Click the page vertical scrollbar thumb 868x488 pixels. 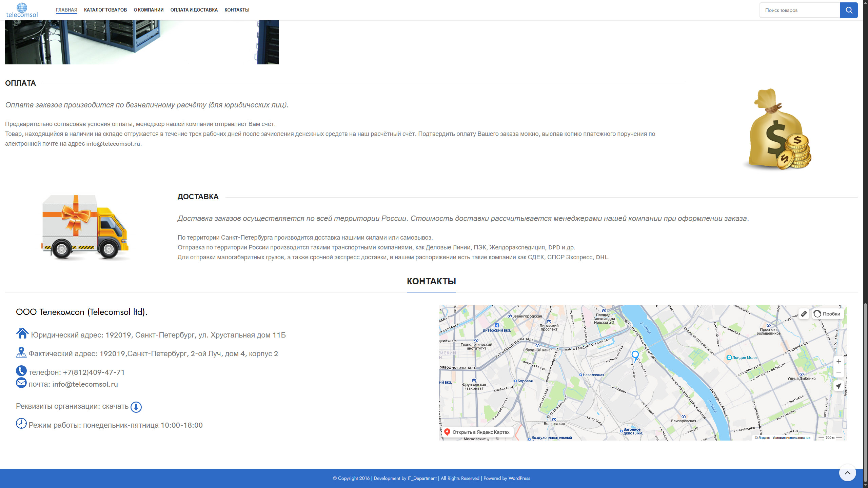point(865,390)
